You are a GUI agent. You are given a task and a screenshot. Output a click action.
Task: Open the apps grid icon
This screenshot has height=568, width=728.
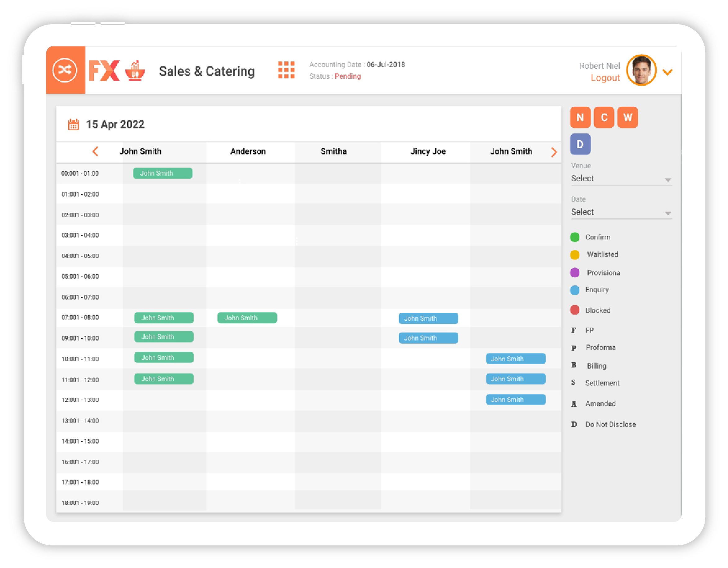(x=286, y=70)
